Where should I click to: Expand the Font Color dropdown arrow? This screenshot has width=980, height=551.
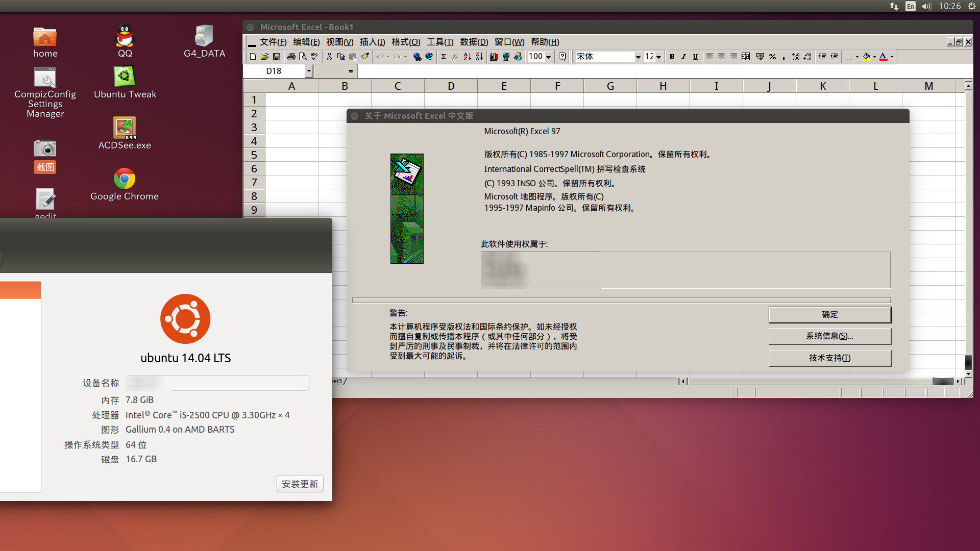click(892, 57)
